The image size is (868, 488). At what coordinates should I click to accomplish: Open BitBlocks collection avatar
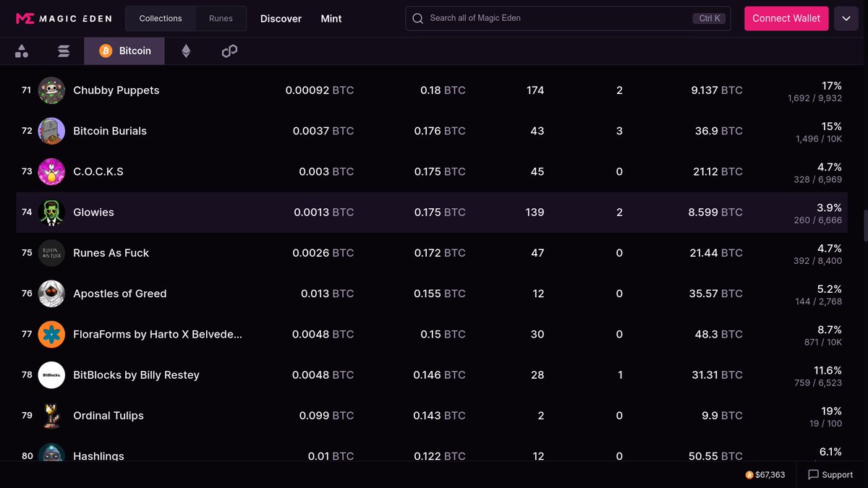click(x=51, y=375)
